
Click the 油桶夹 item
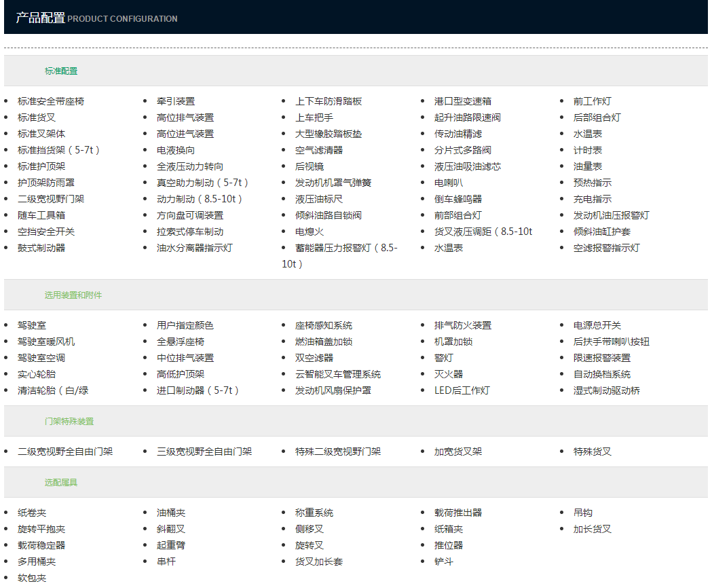(171, 513)
